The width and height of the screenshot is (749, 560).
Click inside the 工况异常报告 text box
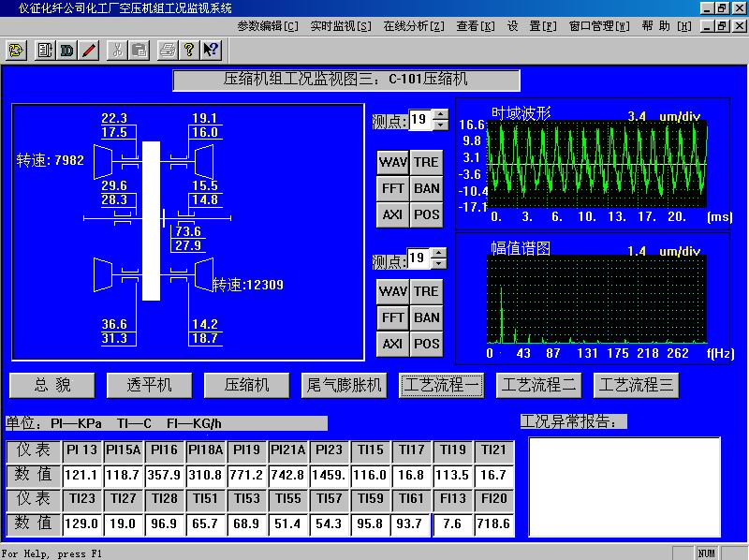click(x=624, y=486)
